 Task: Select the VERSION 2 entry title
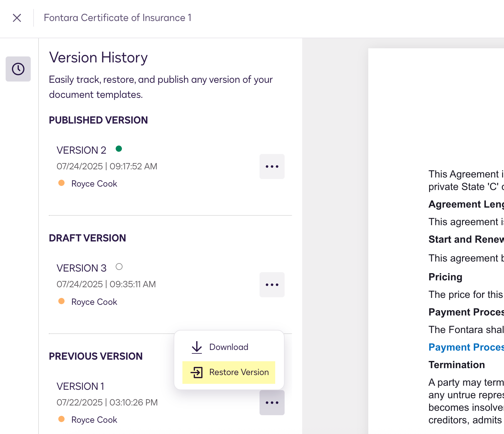81,150
